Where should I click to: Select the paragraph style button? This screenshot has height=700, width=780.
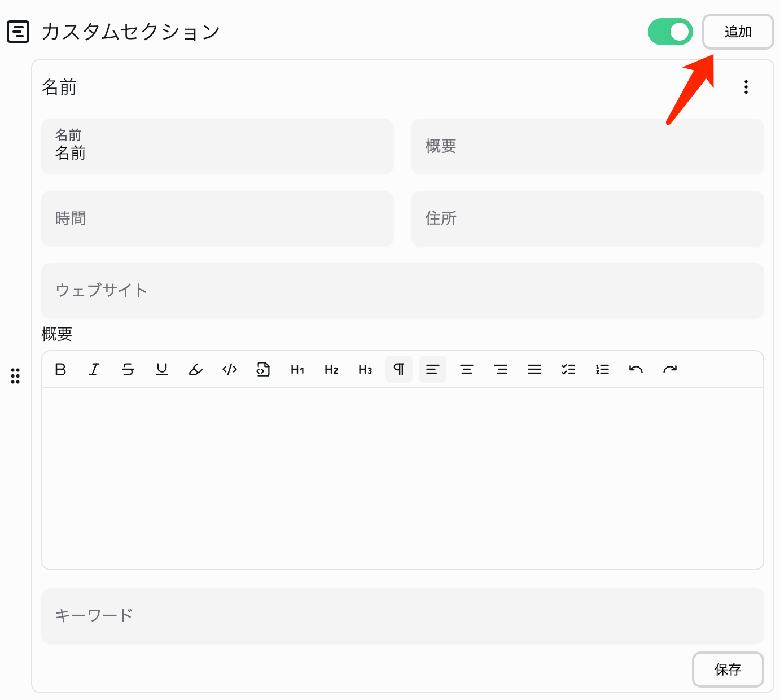coord(399,369)
